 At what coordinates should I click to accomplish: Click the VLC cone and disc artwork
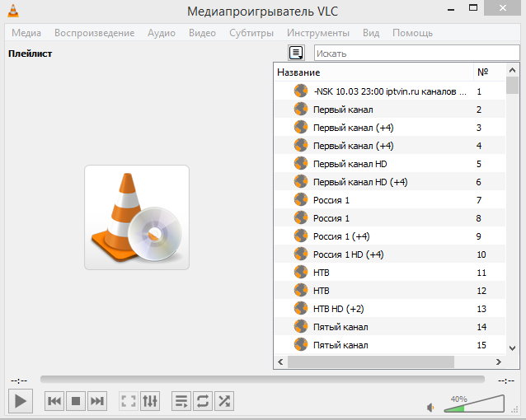pos(137,217)
